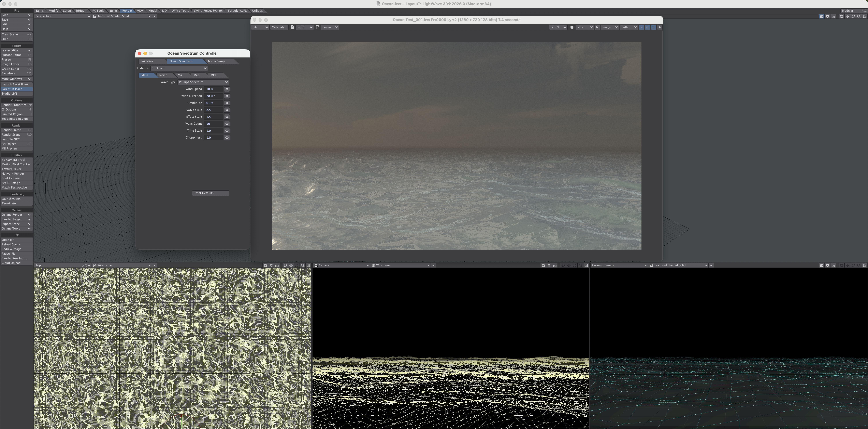Click Choppiness envelope button
Viewport: 868px width, 429px height.
227,138
